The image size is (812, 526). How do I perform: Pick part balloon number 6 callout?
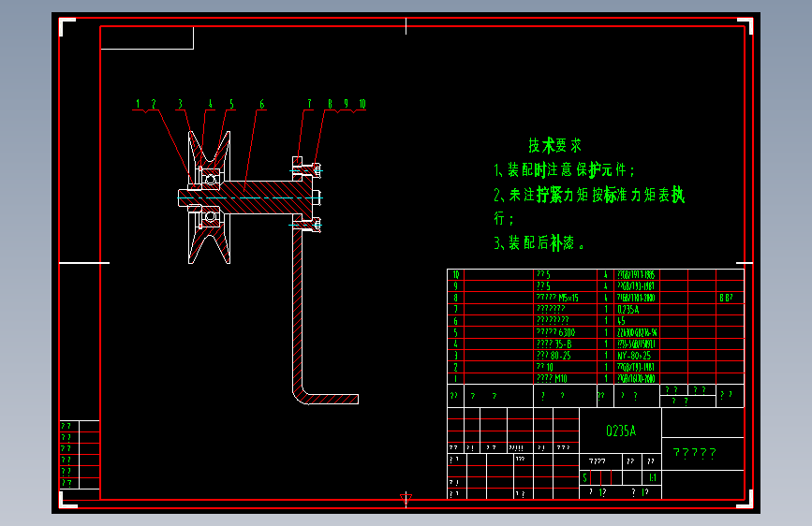(262, 104)
